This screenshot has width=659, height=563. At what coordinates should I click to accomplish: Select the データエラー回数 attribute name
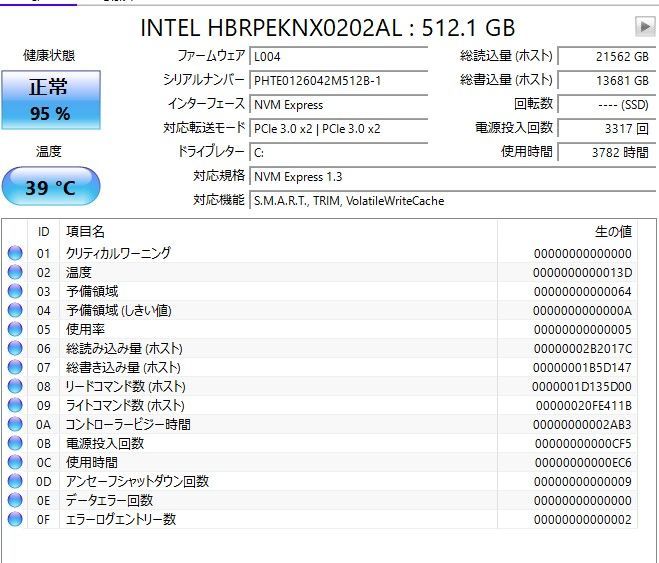(x=109, y=500)
